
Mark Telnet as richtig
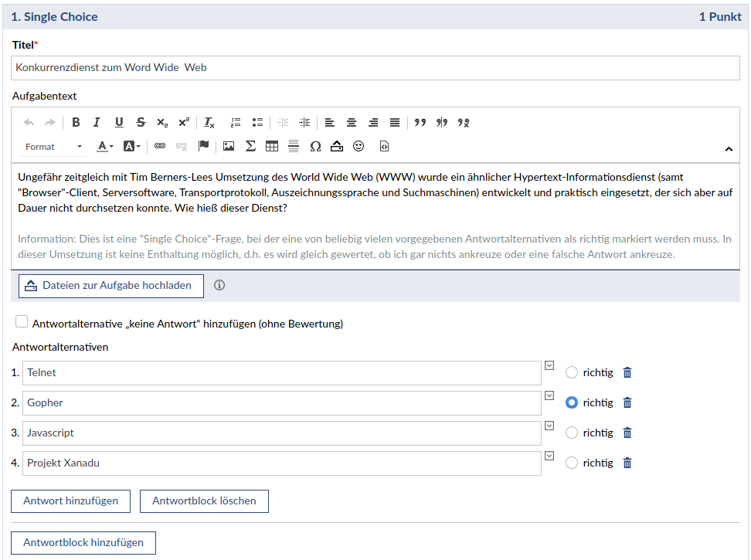pyautogui.click(x=572, y=372)
